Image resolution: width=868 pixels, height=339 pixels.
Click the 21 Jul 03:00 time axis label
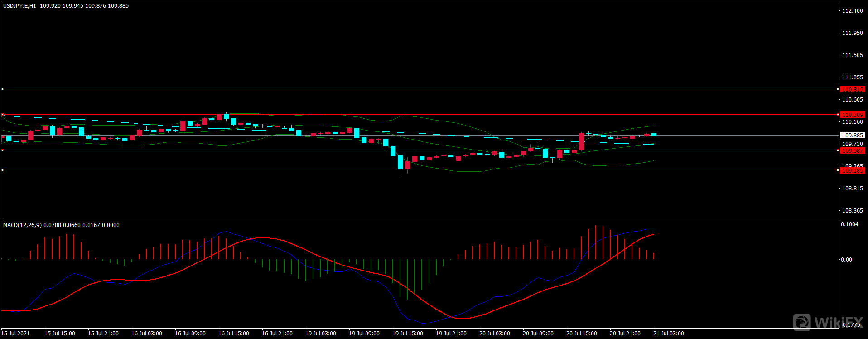click(668, 334)
